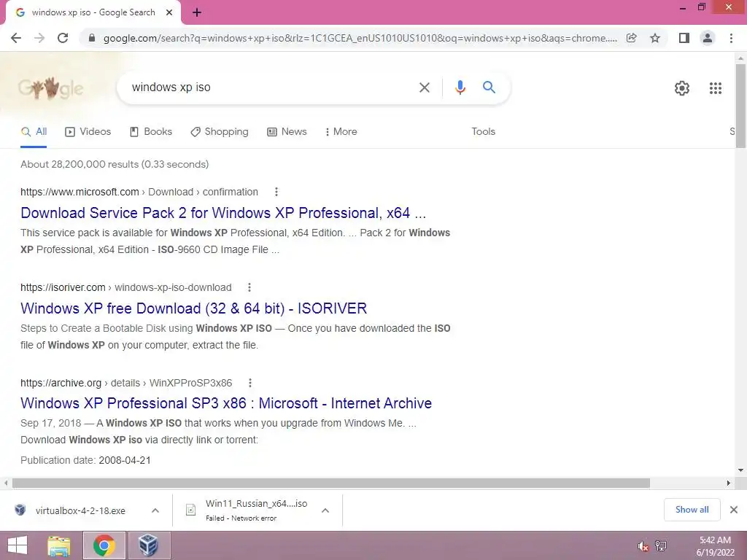Open Google quick settings gear
Image resolution: width=747 pixels, height=560 pixels.
(x=682, y=88)
